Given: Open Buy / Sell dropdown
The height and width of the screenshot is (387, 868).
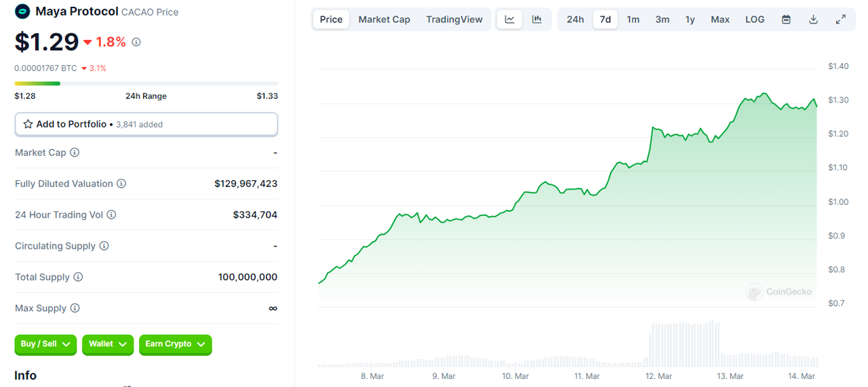Looking at the screenshot, I should click(x=45, y=344).
